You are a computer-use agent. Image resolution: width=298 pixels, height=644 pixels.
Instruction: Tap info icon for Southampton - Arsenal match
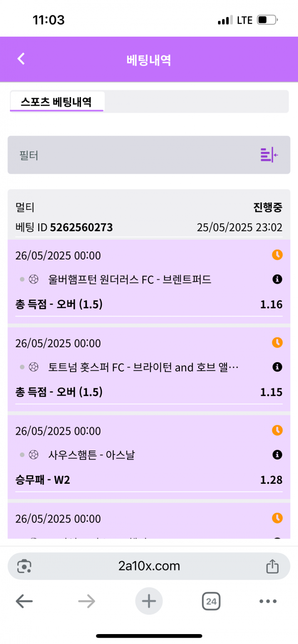[278, 454]
